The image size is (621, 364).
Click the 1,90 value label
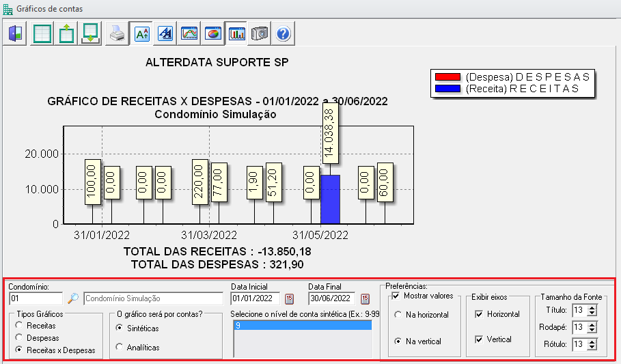pyautogui.click(x=254, y=182)
